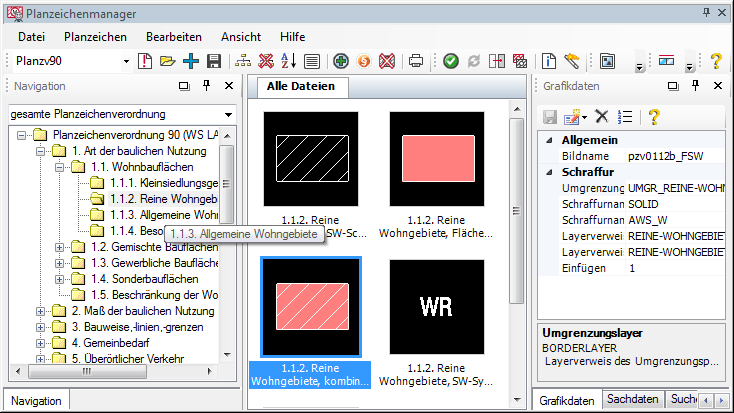Viewport: 734px width, 413px height.
Task: Pin the Navigation panel with pushpin
Action: pyautogui.click(x=207, y=87)
